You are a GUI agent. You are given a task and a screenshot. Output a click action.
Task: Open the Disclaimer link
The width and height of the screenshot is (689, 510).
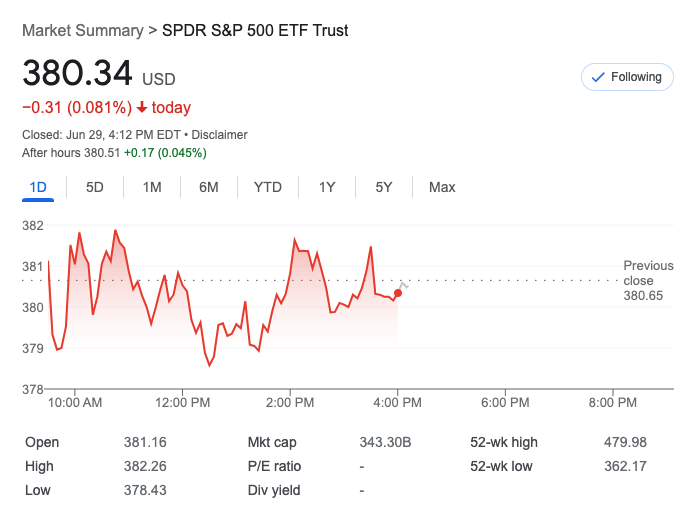(x=219, y=135)
